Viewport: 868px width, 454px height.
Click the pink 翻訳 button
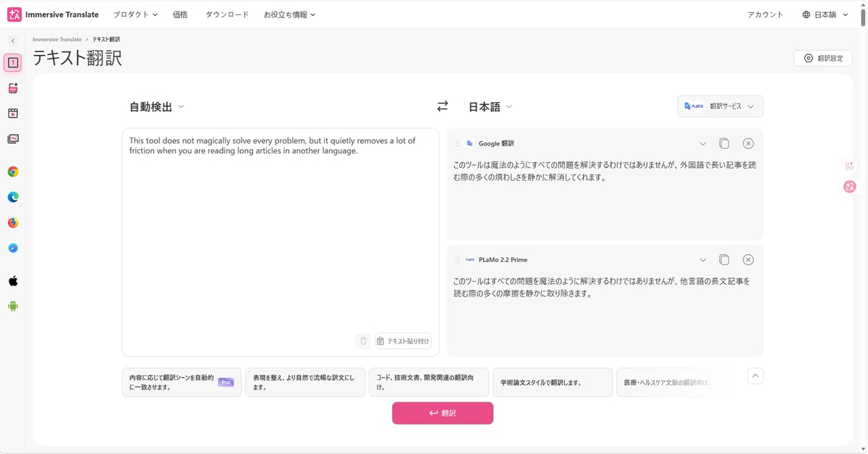[443, 413]
